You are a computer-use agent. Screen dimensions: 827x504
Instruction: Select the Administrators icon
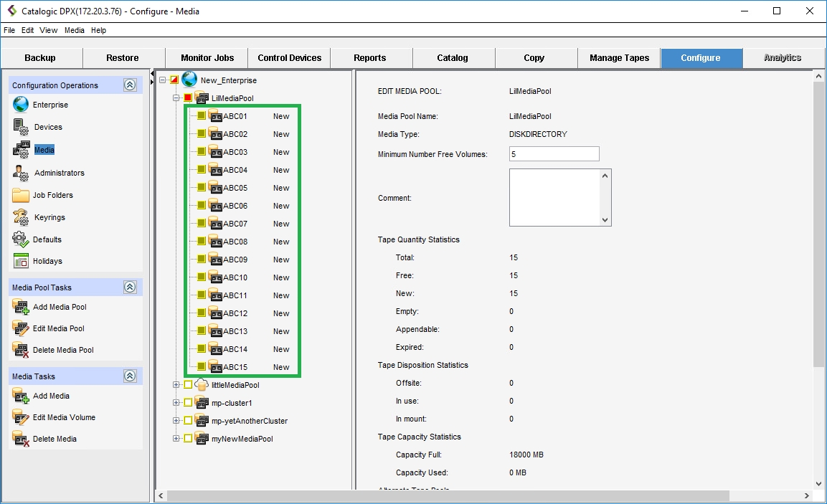pyautogui.click(x=21, y=173)
